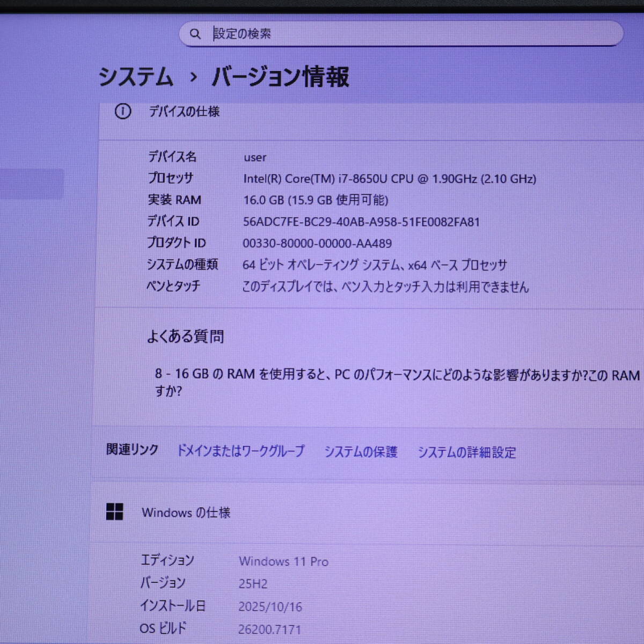
Task: Open ドメインまたはワークグループ link
Action: [240, 451]
